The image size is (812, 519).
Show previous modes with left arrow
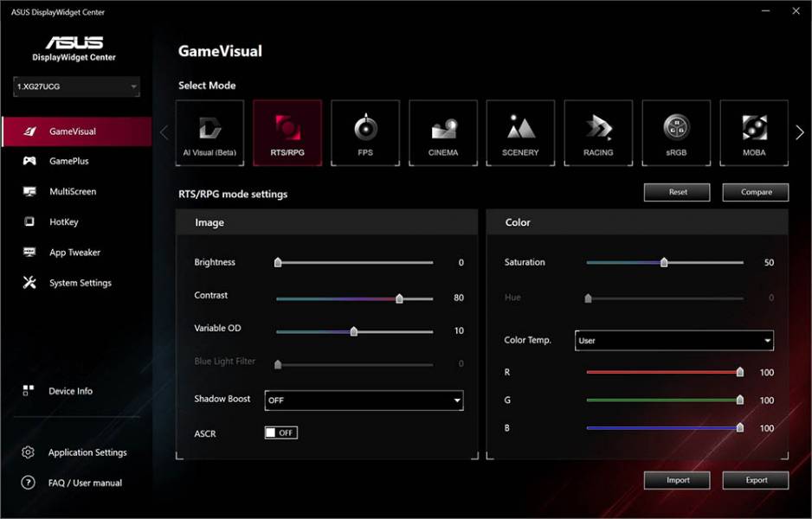coord(164,132)
